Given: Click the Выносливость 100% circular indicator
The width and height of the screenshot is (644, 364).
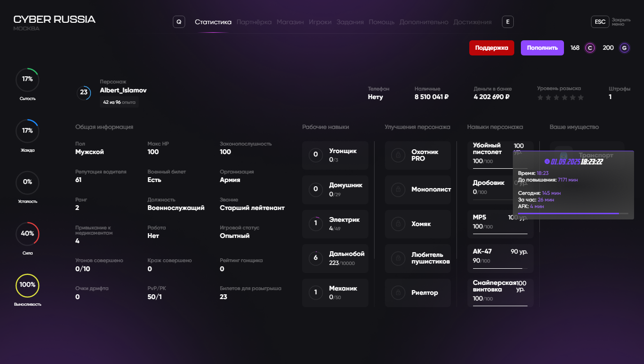Looking at the screenshot, I should click(x=27, y=285).
